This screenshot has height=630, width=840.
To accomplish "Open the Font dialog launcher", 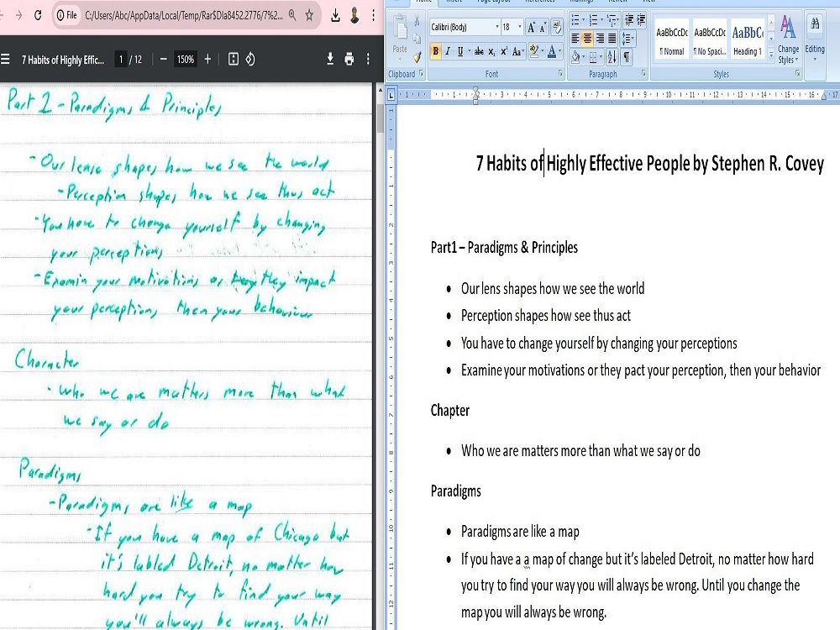I will 560,73.
